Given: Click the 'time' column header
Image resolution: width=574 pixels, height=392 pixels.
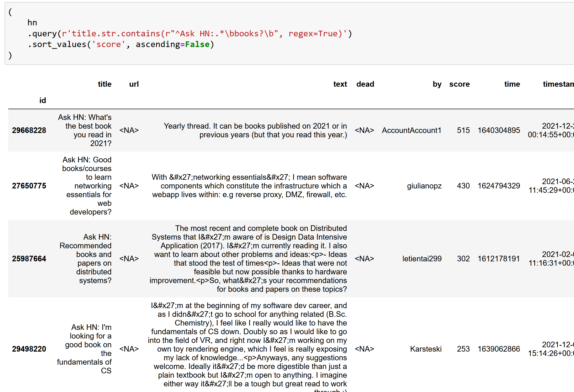Looking at the screenshot, I should 512,84.
